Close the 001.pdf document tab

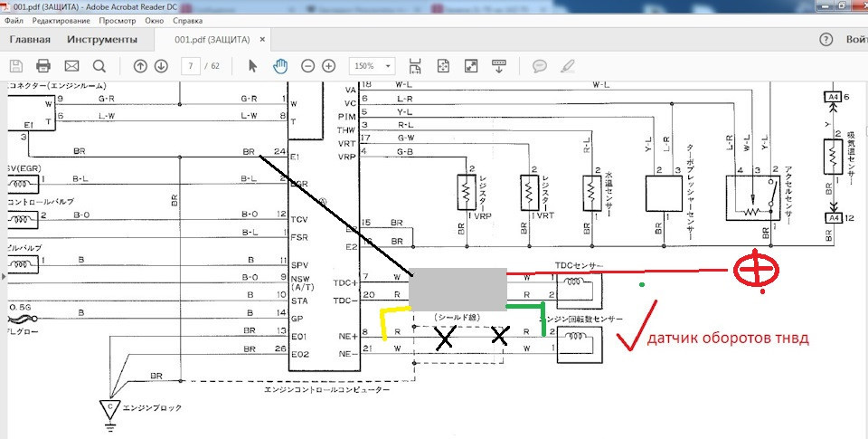262,40
